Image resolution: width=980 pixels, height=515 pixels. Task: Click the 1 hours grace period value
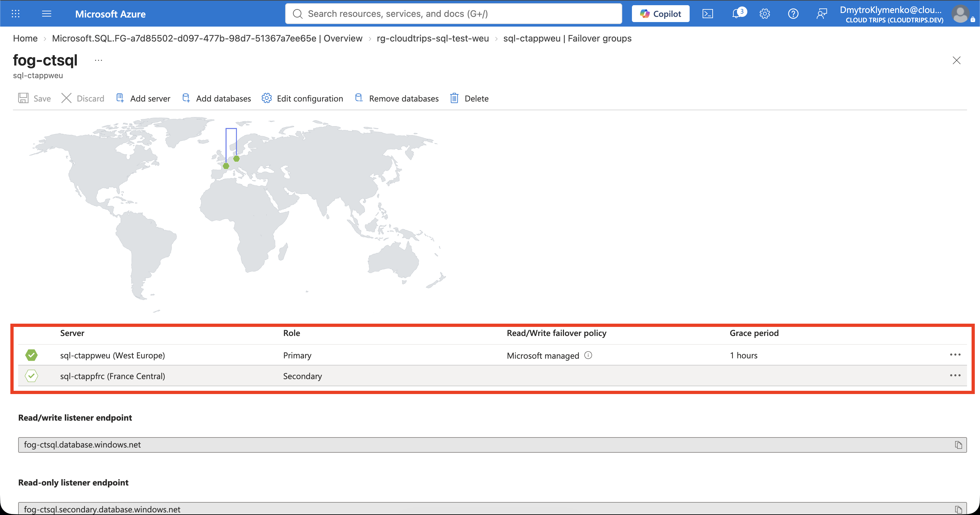[x=743, y=355]
